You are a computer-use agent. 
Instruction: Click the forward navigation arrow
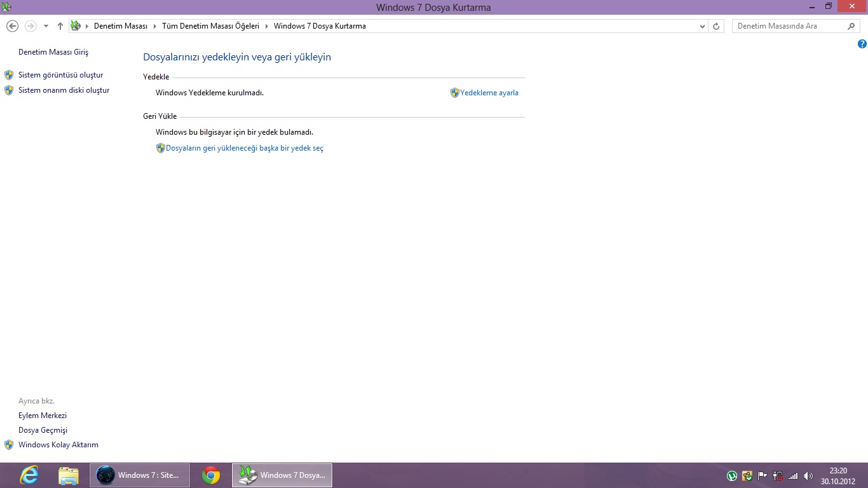coord(31,26)
